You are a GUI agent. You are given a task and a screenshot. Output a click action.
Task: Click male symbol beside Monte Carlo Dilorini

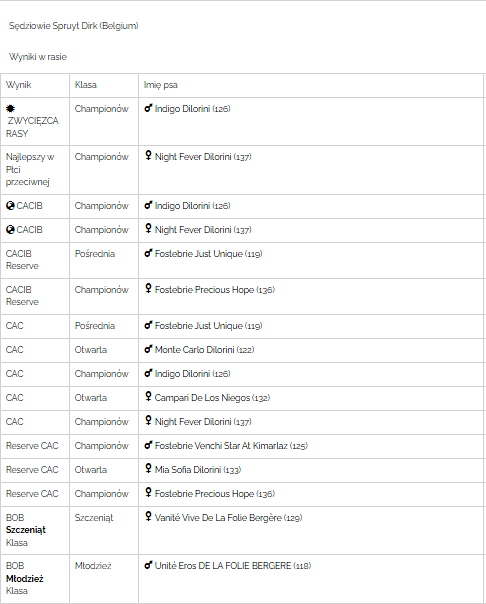148,349
